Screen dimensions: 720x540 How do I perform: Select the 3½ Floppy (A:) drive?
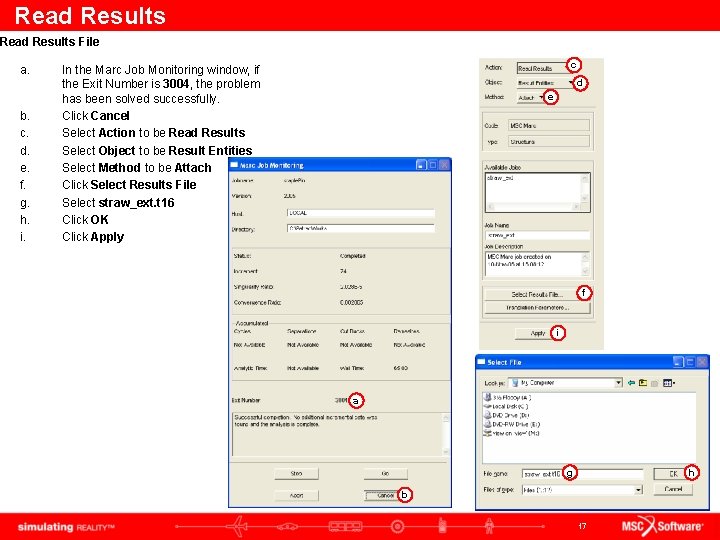tap(508, 397)
